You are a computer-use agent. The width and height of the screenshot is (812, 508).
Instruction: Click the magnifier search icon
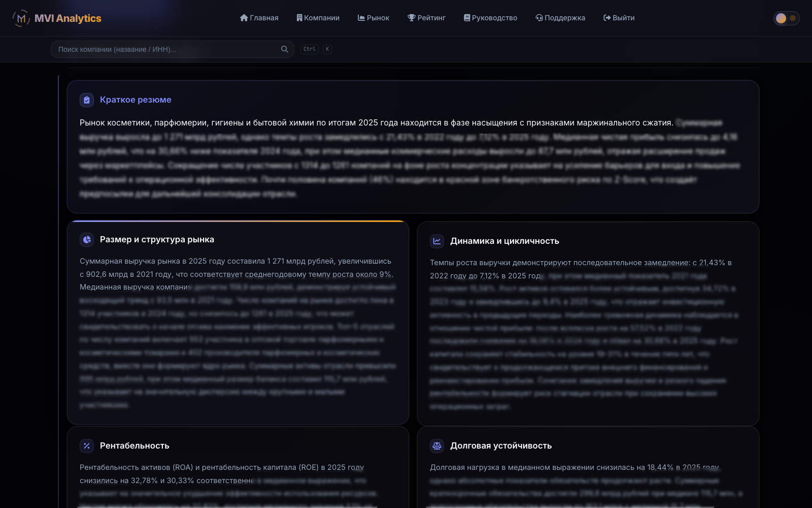[x=285, y=49]
